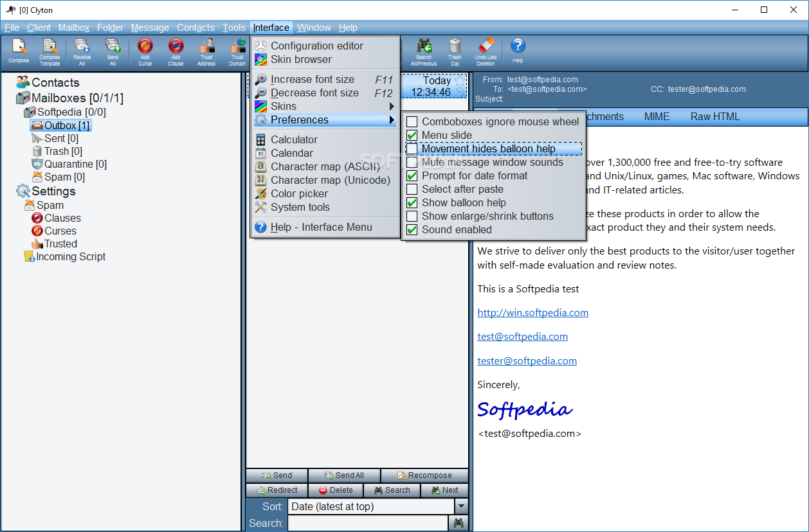This screenshot has height=532, width=809.
Task: Open the Sent [0] folder
Action: coord(55,138)
